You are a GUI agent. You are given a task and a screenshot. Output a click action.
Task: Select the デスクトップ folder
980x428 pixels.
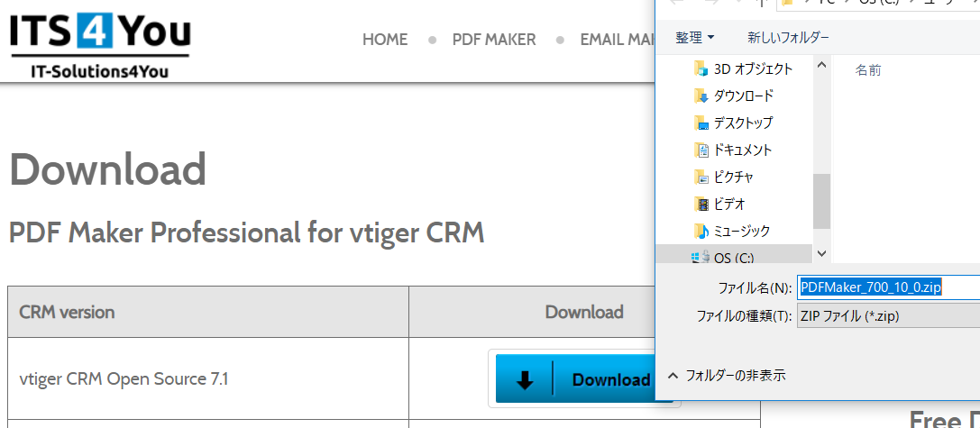pyautogui.click(x=733, y=123)
